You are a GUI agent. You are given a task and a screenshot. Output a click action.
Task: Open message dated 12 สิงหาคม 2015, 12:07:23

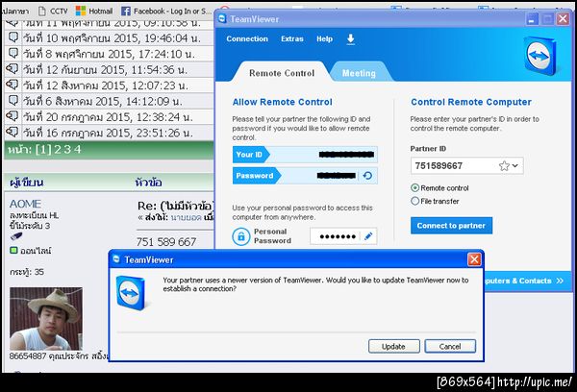pyautogui.click(x=106, y=86)
